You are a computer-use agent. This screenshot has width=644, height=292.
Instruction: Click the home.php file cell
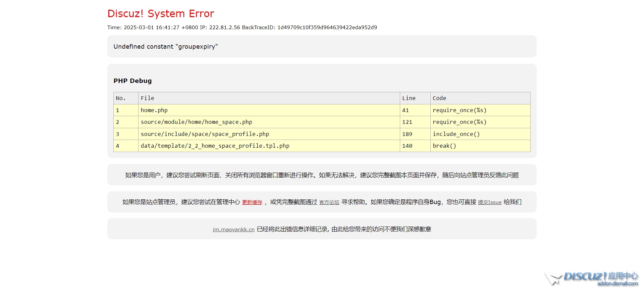click(x=269, y=110)
